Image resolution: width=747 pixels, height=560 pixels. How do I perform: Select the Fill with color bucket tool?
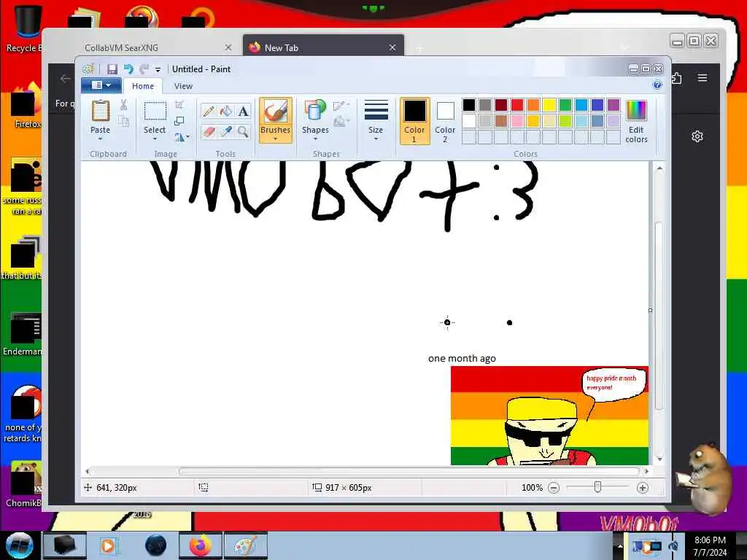226,111
